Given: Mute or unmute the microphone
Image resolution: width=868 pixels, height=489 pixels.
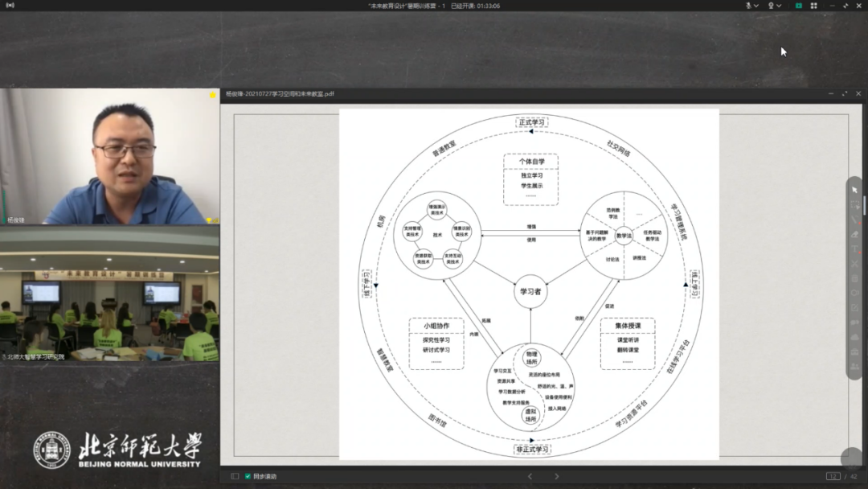Looking at the screenshot, I should tap(748, 6).
